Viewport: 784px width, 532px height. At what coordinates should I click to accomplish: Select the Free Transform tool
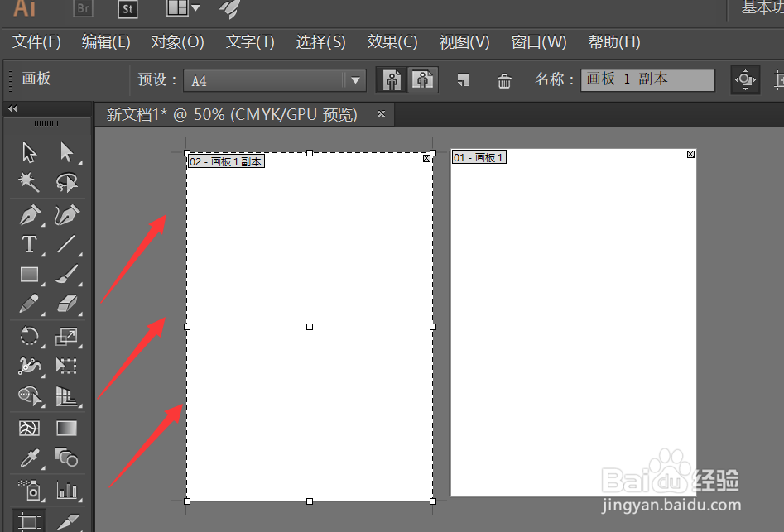point(66,366)
